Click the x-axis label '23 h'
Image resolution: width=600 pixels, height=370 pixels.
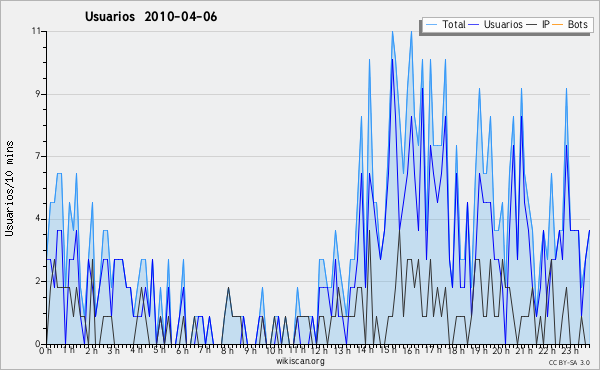click(x=570, y=350)
